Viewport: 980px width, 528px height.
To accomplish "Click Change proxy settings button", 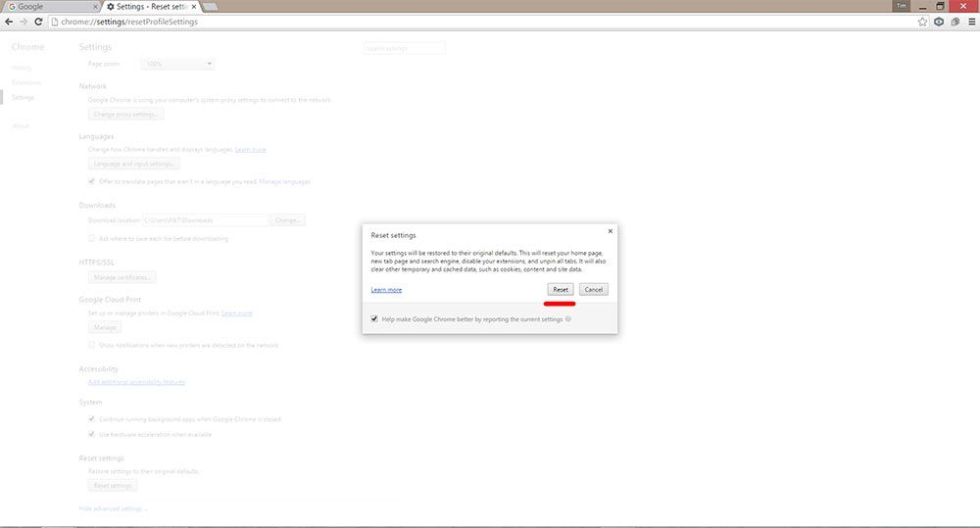I will 125,115.
